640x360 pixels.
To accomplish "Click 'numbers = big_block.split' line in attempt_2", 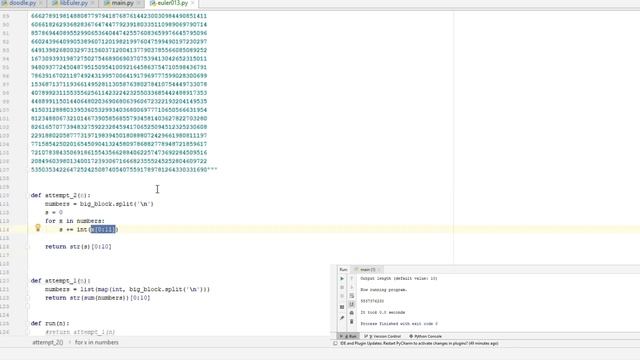I will pos(99,204).
